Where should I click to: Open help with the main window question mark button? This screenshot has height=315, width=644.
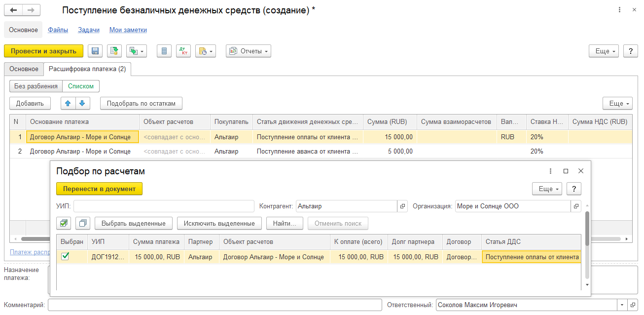[631, 51]
